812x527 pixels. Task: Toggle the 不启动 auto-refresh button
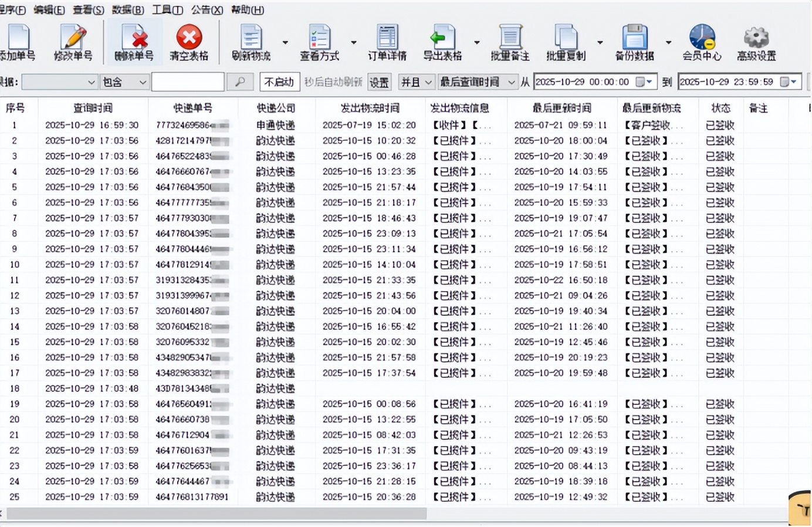pyautogui.click(x=279, y=82)
